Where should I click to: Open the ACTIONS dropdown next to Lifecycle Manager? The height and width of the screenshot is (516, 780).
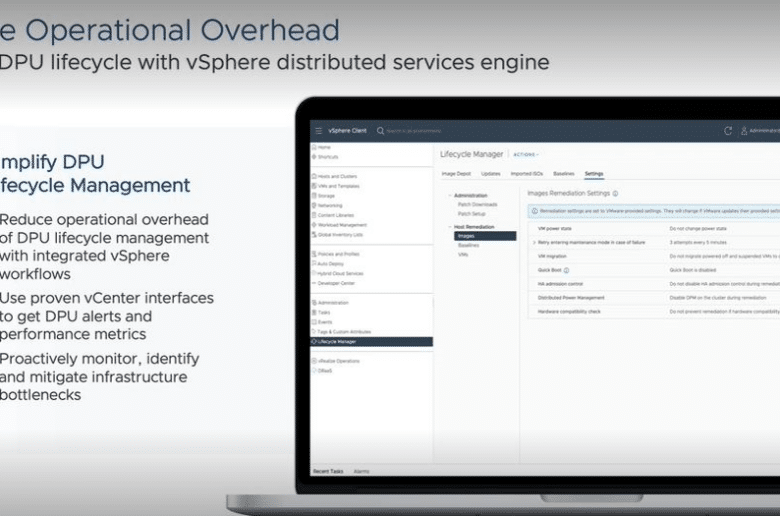(x=526, y=155)
